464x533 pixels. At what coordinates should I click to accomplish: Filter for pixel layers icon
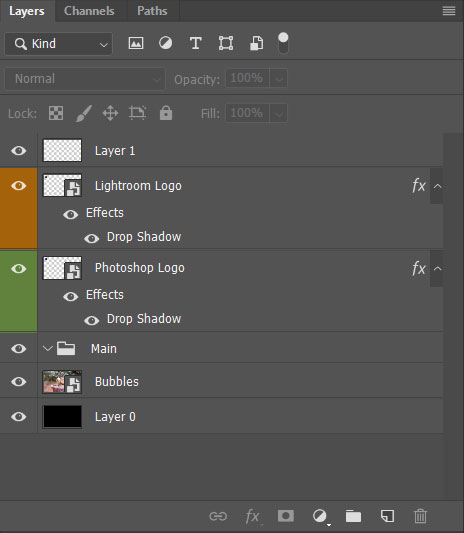(136, 44)
